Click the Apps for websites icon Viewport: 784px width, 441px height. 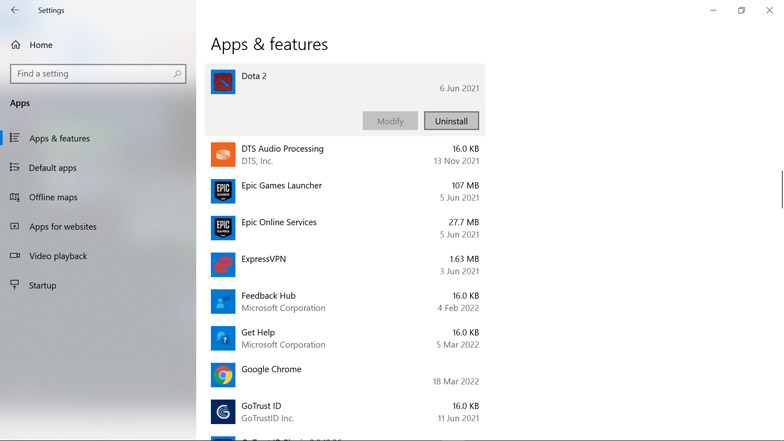(x=15, y=226)
